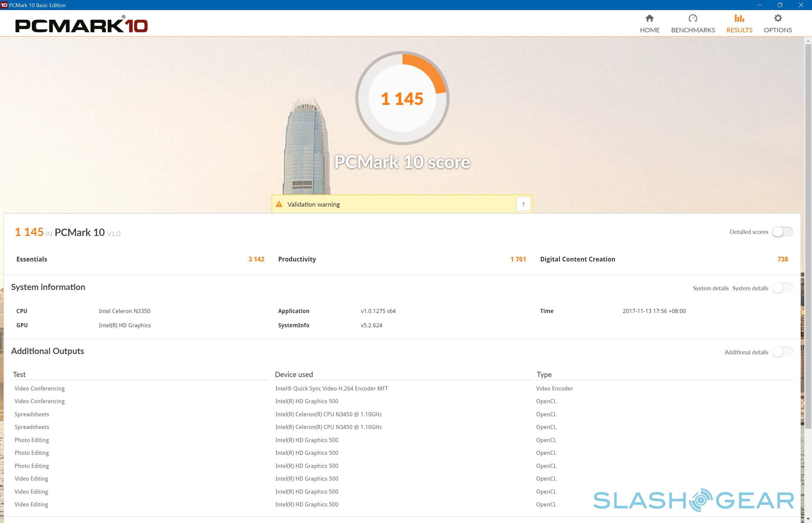Click the PCMark 10 logo
The width and height of the screenshot is (812, 523).
(81, 24)
